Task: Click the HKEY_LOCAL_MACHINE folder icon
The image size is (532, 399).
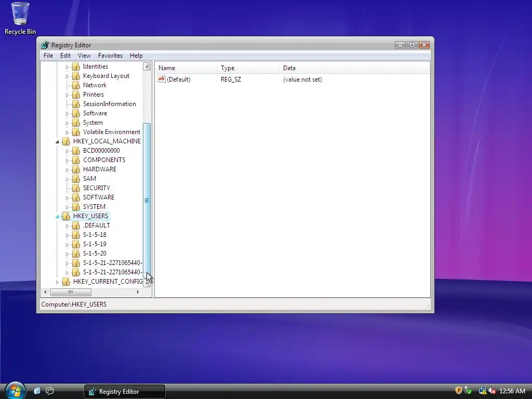Action: click(66, 141)
